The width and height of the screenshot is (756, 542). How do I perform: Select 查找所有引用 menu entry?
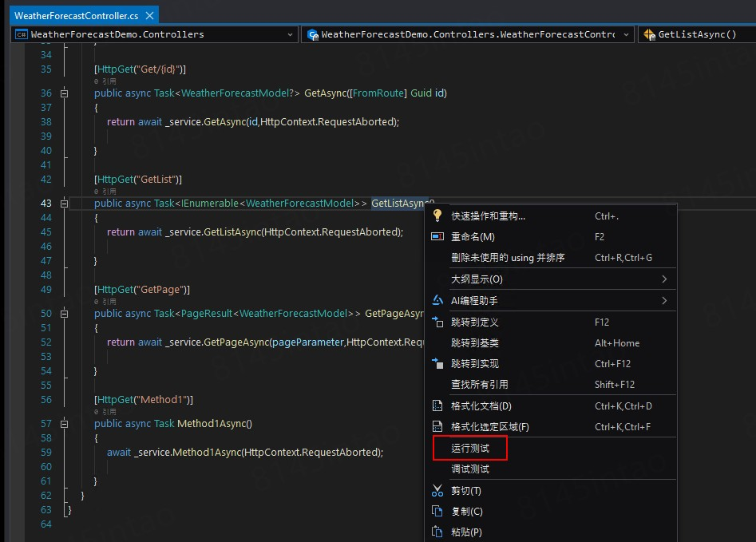tap(551, 384)
